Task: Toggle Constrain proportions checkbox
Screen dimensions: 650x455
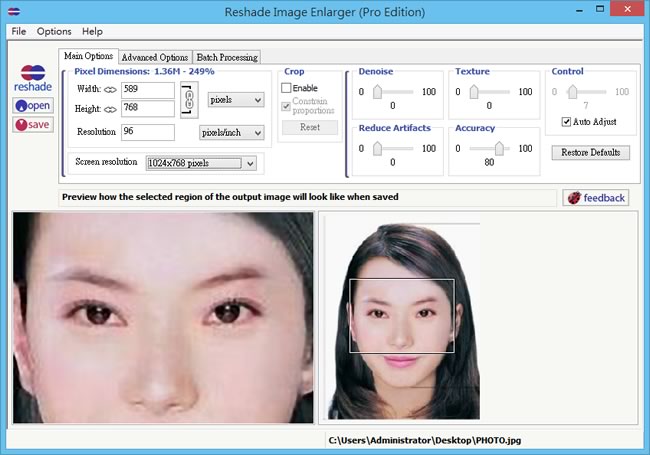Action: pos(286,106)
